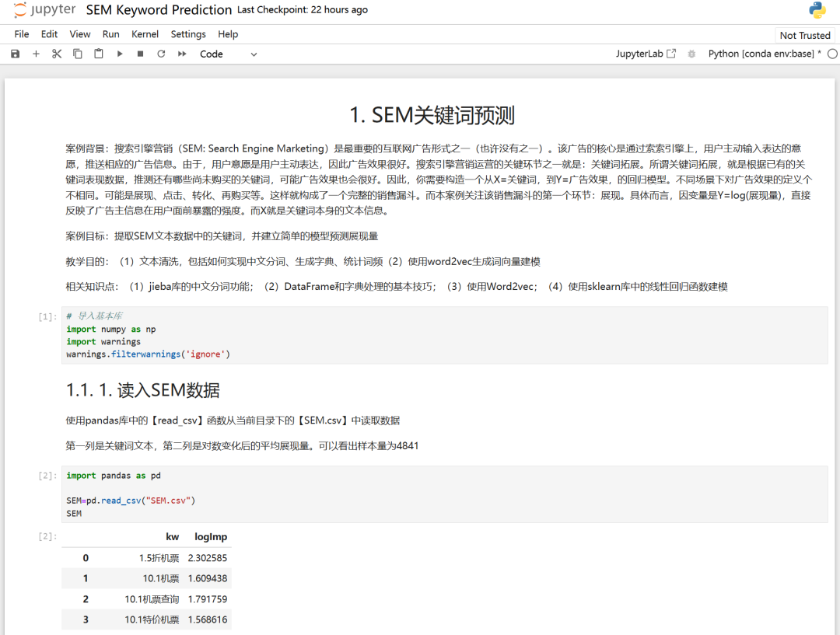This screenshot has width=840, height=635.
Task: Insert a new cell with the plus icon
Action: click(36, 54)
